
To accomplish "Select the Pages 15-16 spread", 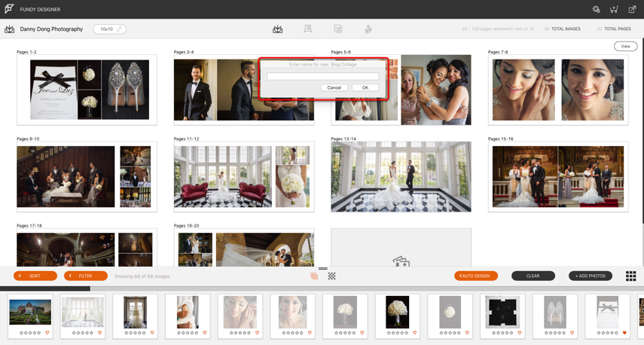I will pos(558,176).
